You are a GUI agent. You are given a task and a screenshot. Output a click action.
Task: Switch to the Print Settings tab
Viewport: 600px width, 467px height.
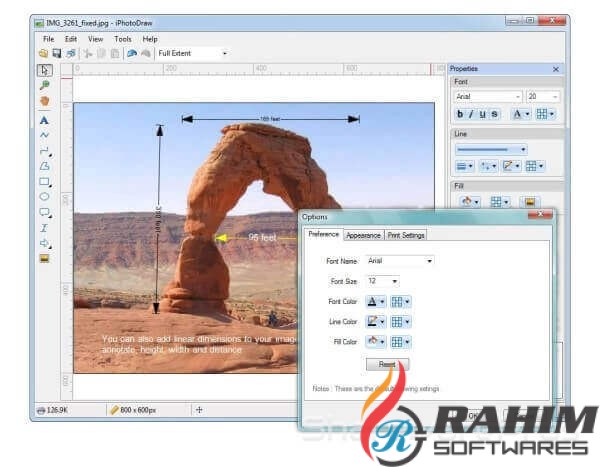tap(406, 235)
